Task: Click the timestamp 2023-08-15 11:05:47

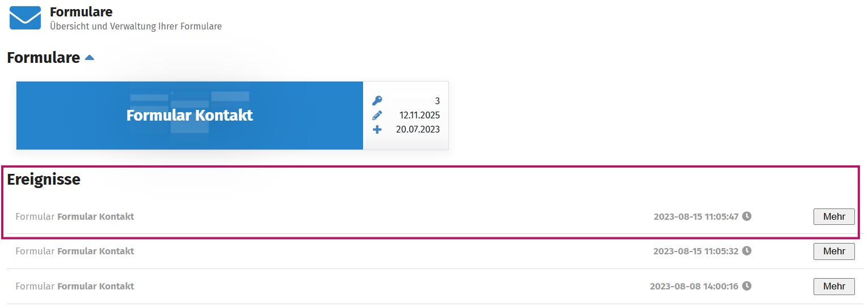Action: pyautogui.click(x=696, y=216)
